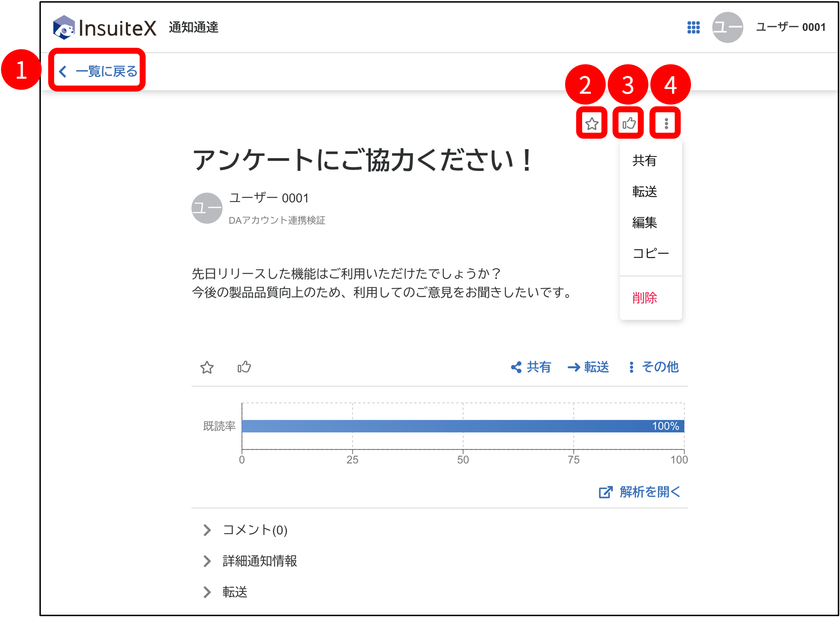This screenshot has width=840, height=617.
Task: Click the star favorite icon below the title
Action: [x=207, y=368]
